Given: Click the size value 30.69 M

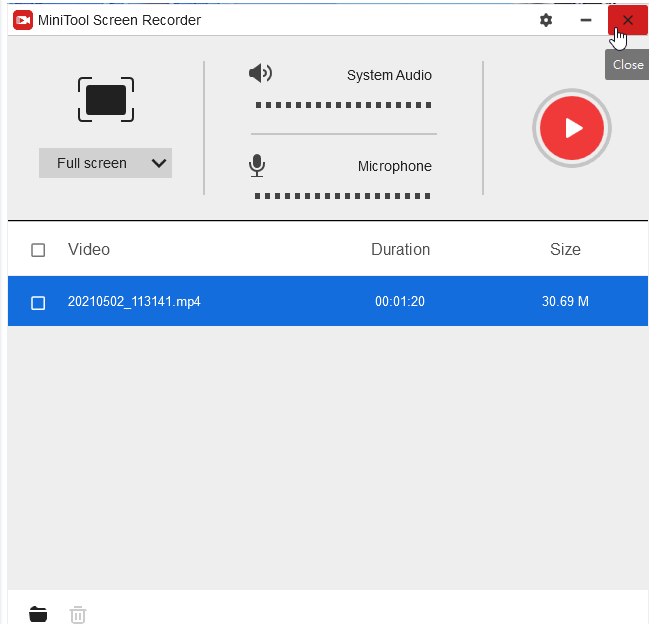Looking at the screenshot, I should (565, 301).
